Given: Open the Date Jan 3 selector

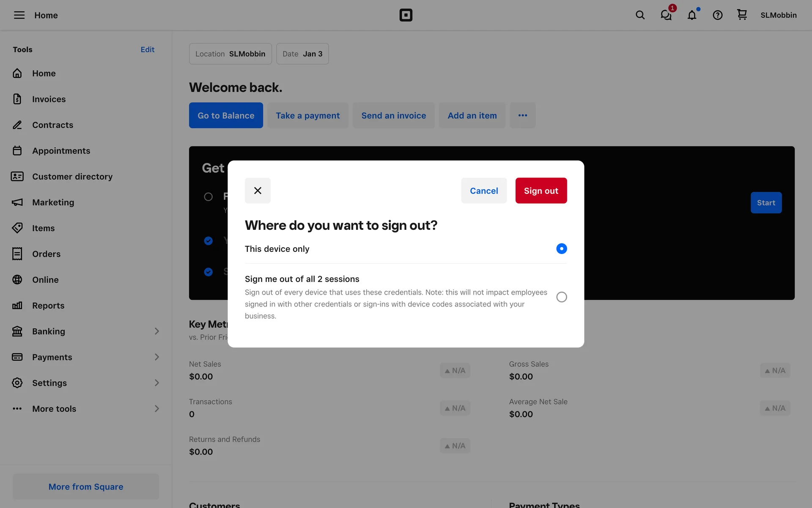Looking at the screenshot, I should coord(302,54).
